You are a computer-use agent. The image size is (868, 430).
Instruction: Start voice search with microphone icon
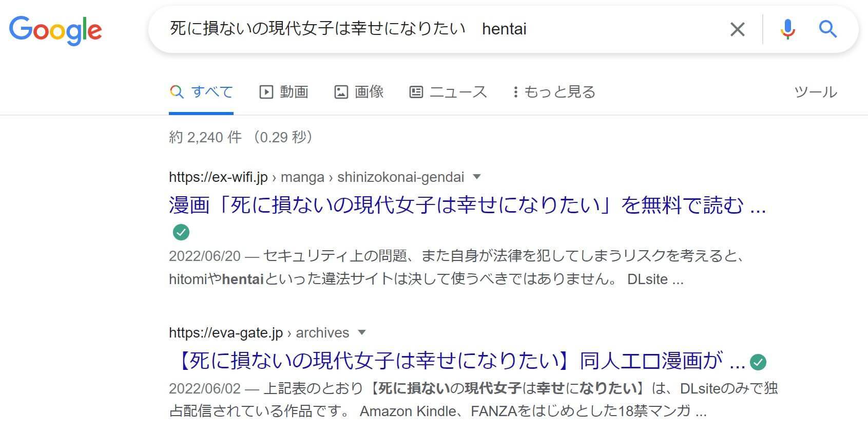click(787, 29)
